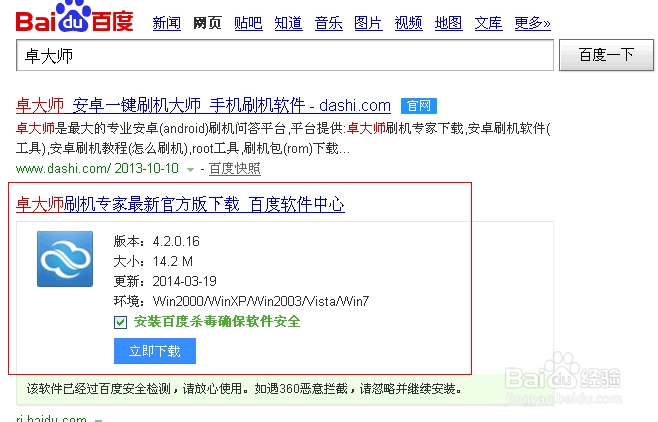The height and width of the screenshot is (422, 658).
Task: Go to the 知道 tab
Action: click(x=288, y=23)
